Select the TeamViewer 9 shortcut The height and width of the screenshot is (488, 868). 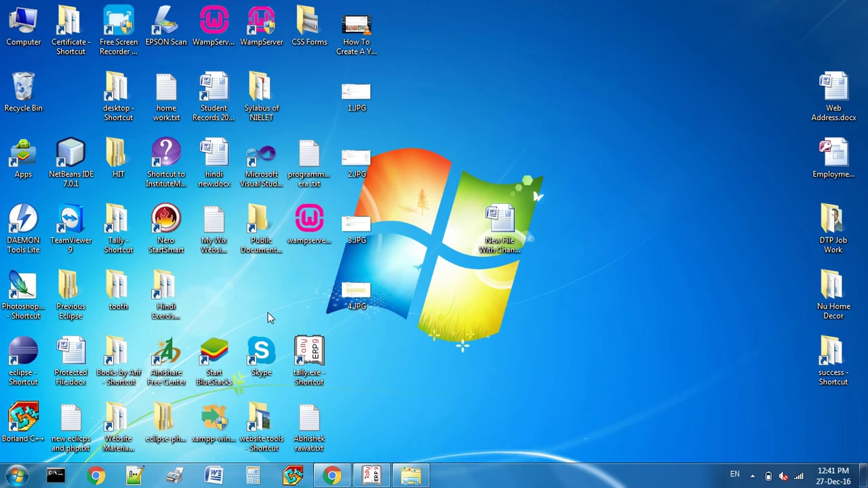pyautogui.click(x=71, y=229)
